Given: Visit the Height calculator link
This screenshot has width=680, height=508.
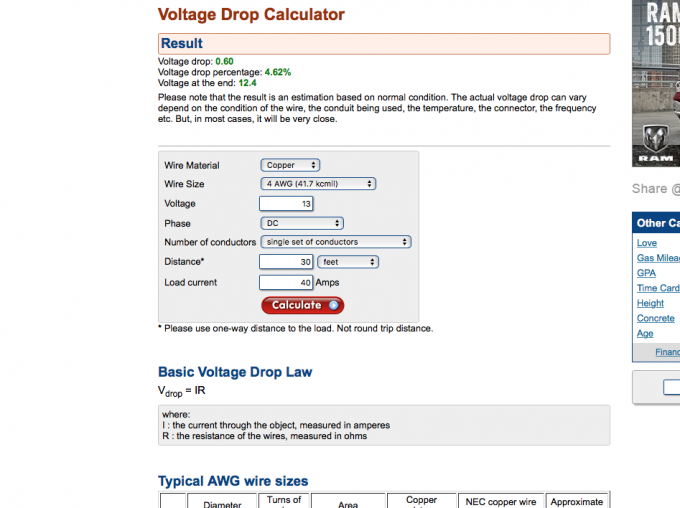Looking at the screenshot, I should (650, 303).
